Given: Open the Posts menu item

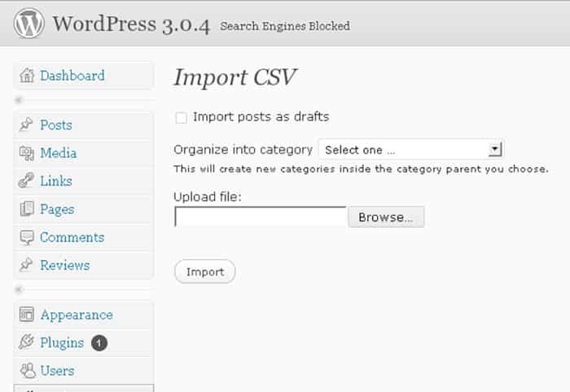Looking at the screenshot, I should (84, 125).
